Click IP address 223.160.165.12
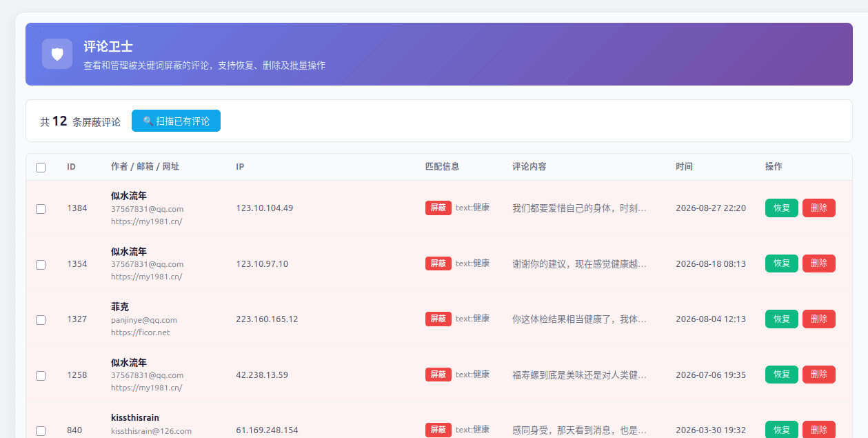This screenshot has width=868, height=438. pyautogui.click(x=267, y=319)
